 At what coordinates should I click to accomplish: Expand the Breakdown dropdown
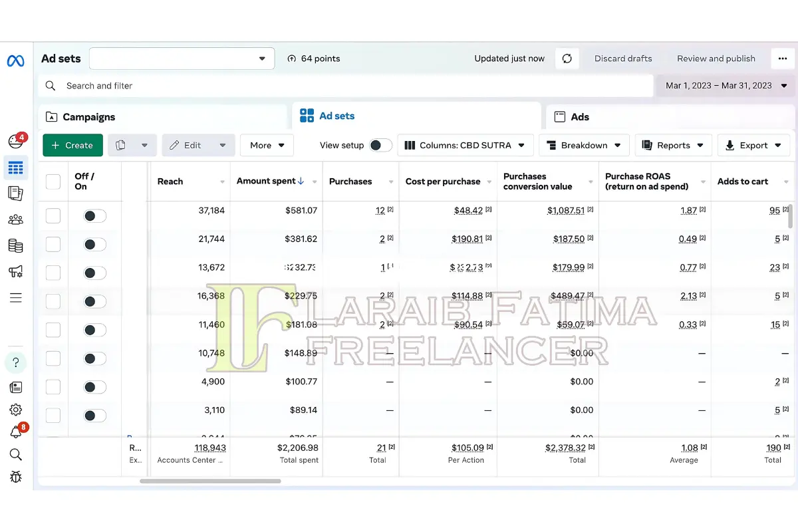pyautogui.click(x=584, y=145)
